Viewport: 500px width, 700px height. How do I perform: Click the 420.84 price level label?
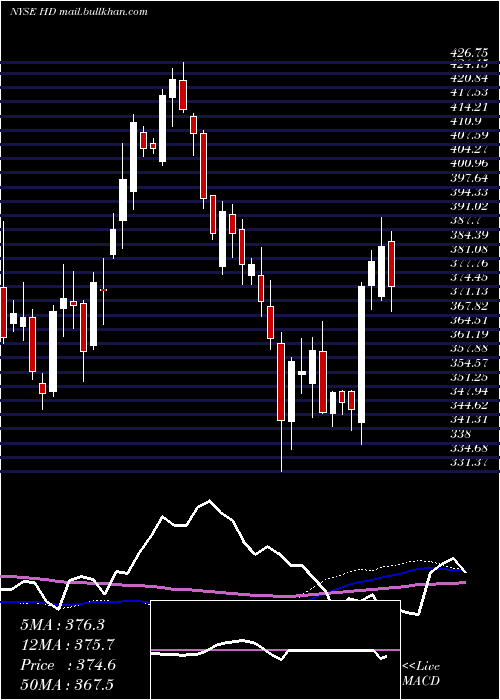click(x=469, y=78)
